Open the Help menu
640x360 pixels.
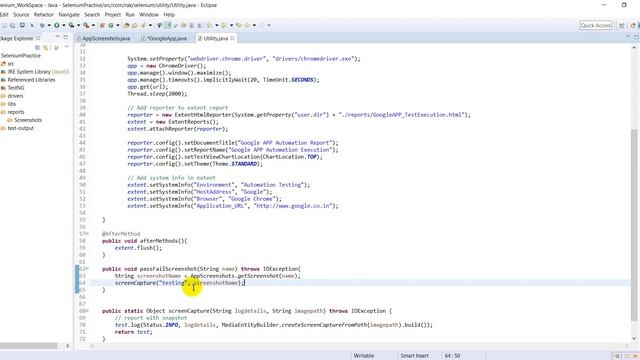[169, 15]
